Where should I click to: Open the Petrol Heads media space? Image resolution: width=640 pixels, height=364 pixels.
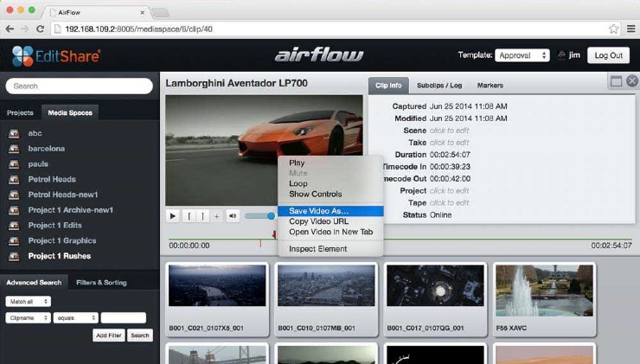tap(52, 179)
